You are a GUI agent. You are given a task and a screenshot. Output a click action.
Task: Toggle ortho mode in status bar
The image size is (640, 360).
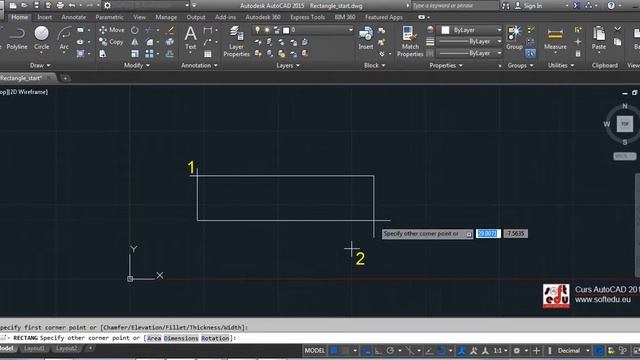(378, 351)
